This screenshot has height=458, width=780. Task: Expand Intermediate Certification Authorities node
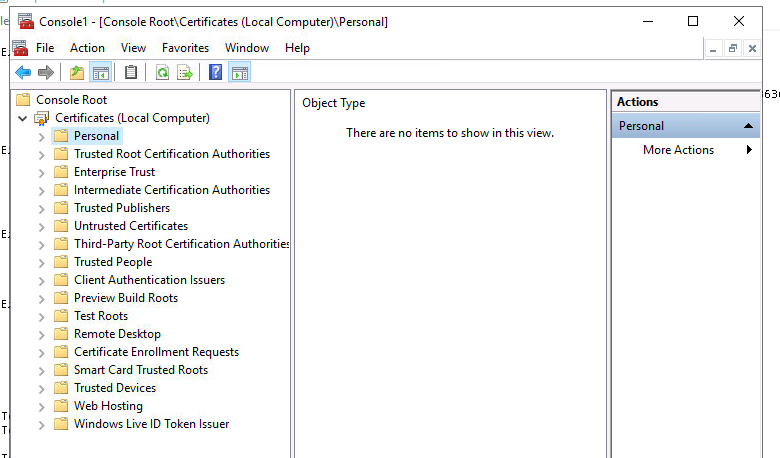42,190
